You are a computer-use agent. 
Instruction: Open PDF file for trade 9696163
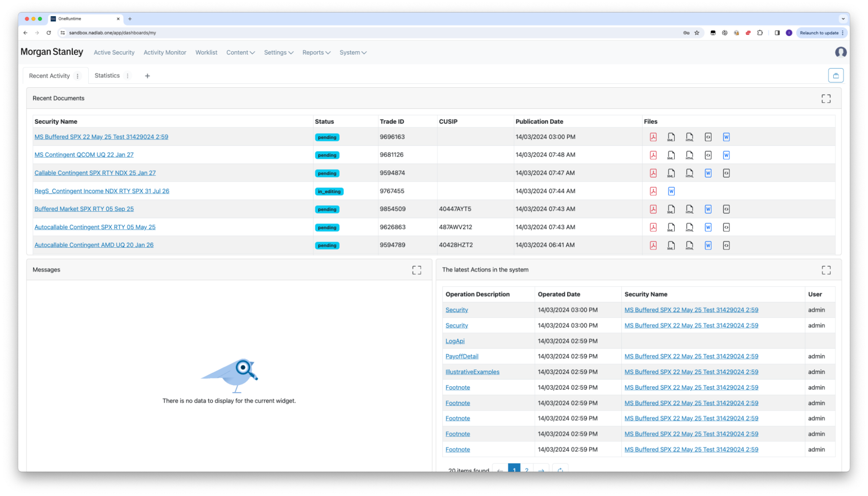[x=653, y=137]
